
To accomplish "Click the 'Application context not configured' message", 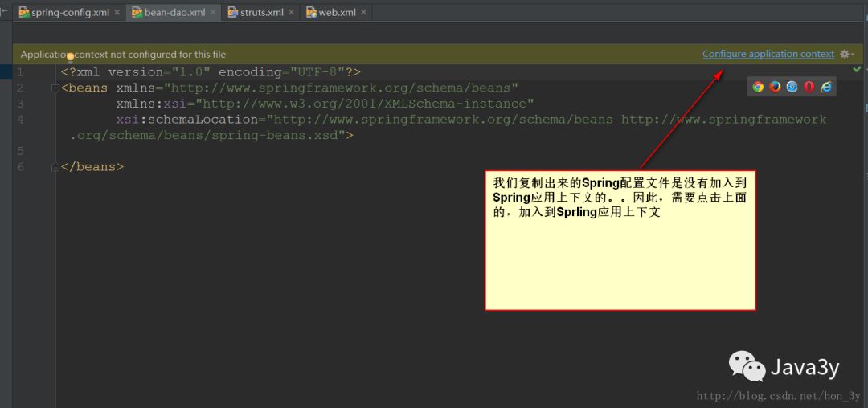I will click(123, 54).
